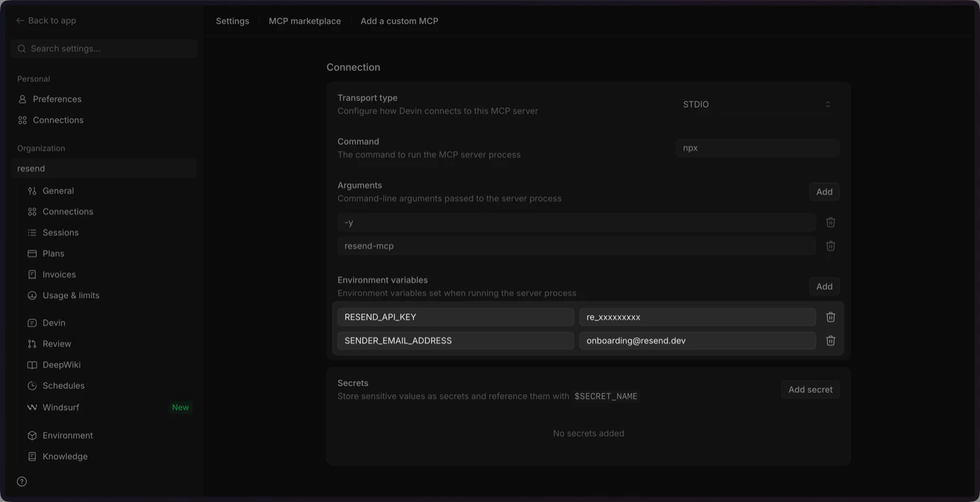Click the Windsurf logo icon
The height and width of the screenshot is (502, 980).
tap(32, 407)
